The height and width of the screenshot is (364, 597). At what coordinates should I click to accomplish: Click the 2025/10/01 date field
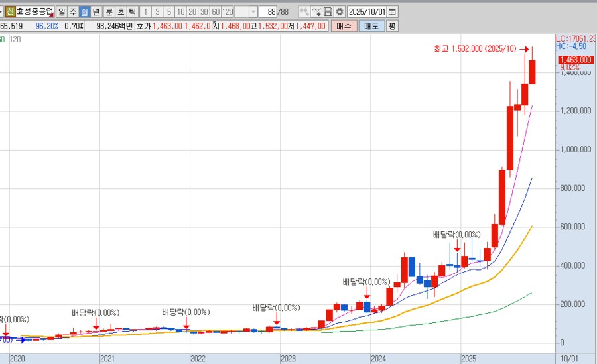point(366,12)
